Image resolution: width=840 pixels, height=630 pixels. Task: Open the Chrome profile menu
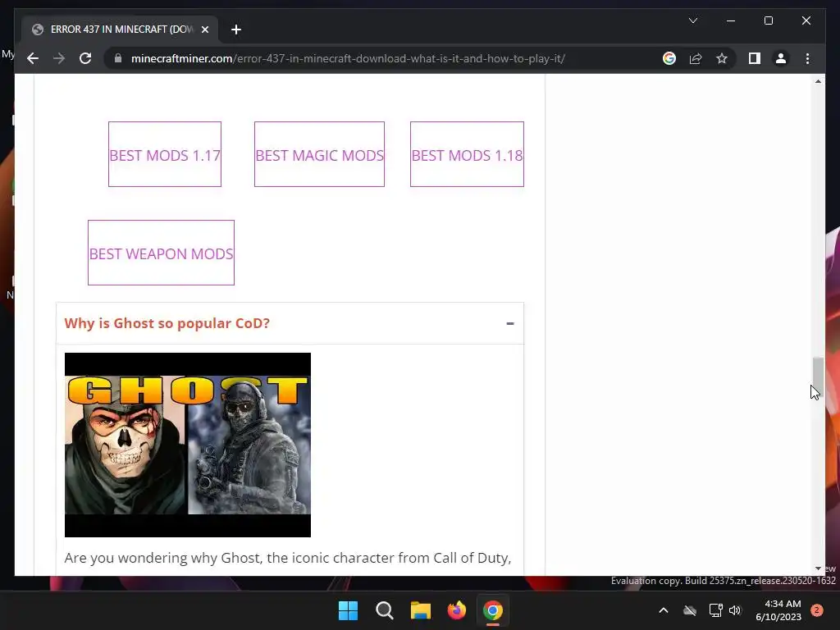(781, 58)
